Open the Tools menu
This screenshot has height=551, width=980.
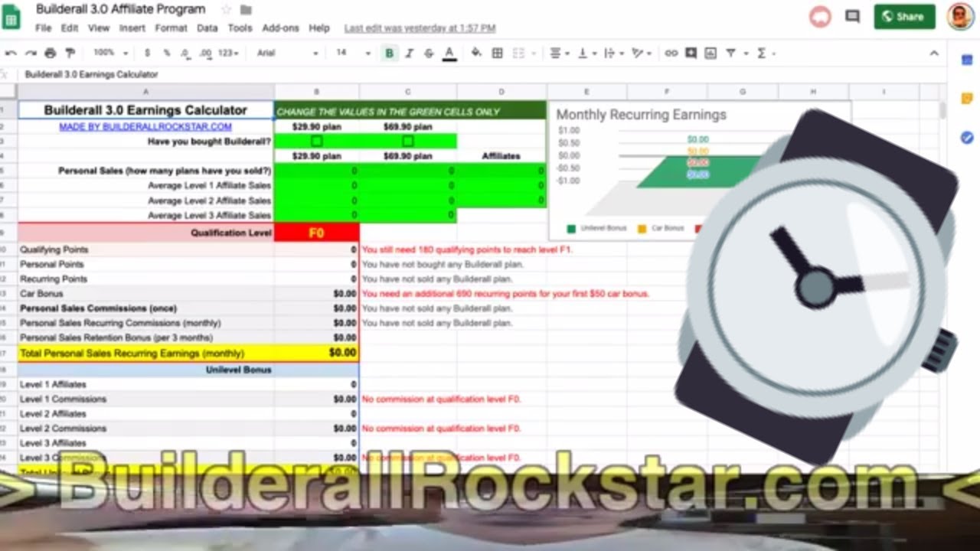[240, 28]
